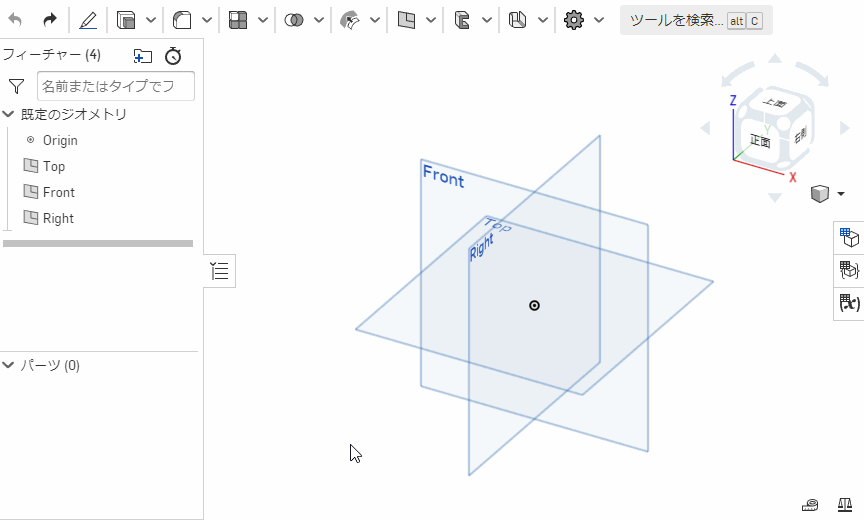The width and height of the screenshot is (864, 520).
Task: Open the view cube display options dropdown
Action: coord(840,194)
